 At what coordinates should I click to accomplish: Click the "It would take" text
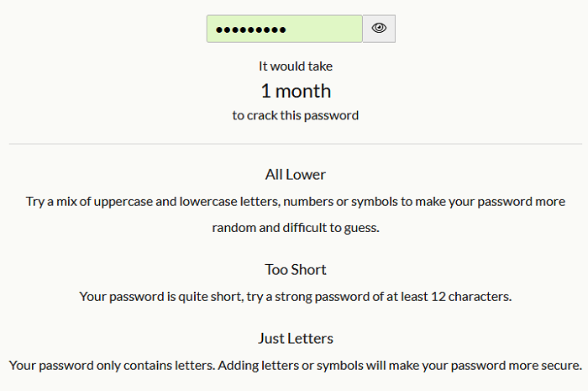click(296, 66)
